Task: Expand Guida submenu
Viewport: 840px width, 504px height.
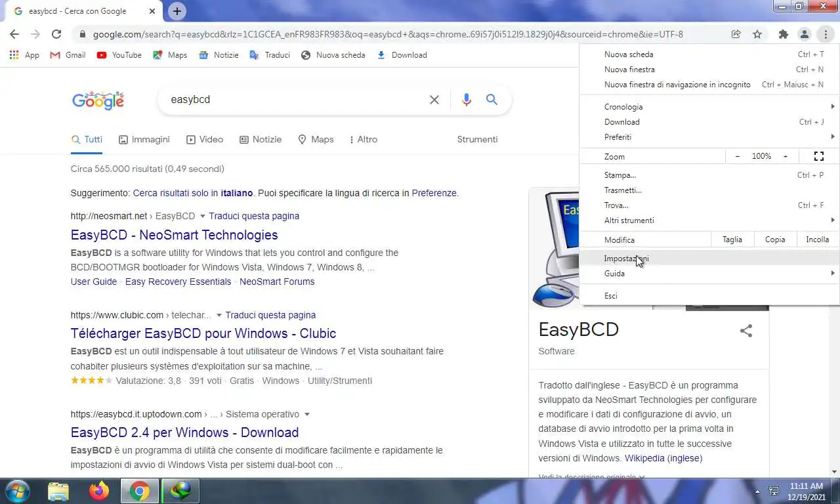Action: 709,274
